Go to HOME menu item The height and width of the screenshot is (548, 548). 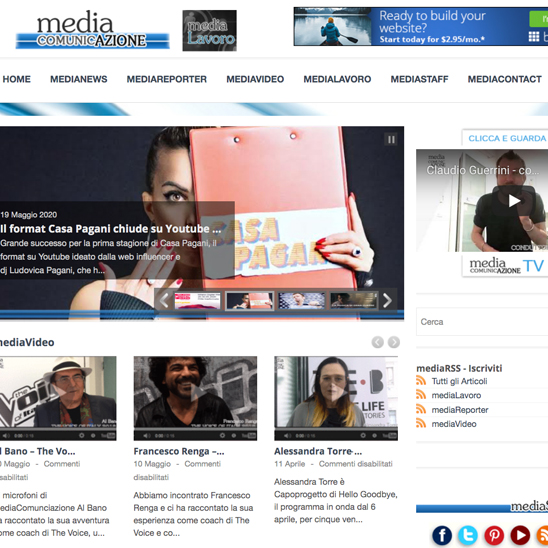pyautogui.click(x=16, y=79)
